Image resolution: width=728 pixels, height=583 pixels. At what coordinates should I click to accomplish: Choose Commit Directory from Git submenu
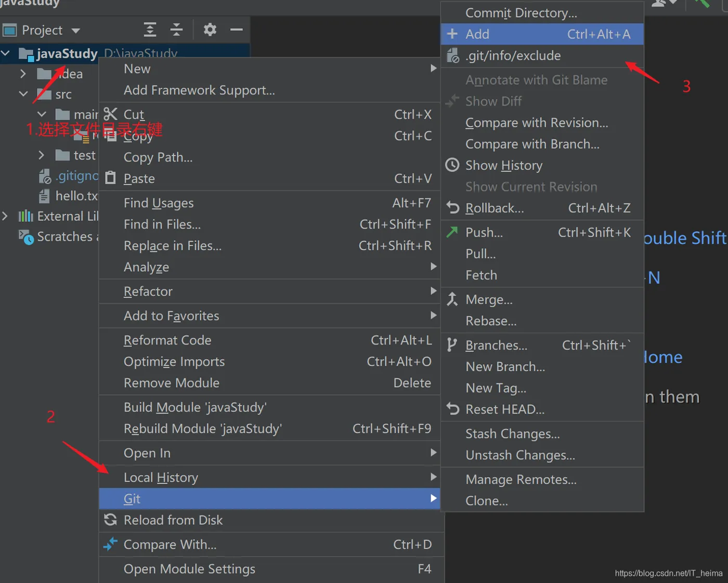tap(521, 13)
